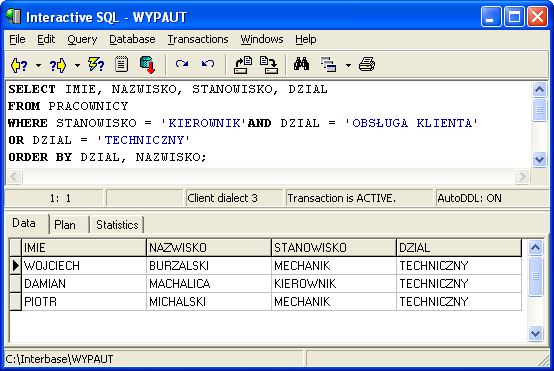Image resolution: width=554 pixels, height=371 pixels.
Task: Commit work with the clockwise arrow icon
Action: [x=182, y=64]
